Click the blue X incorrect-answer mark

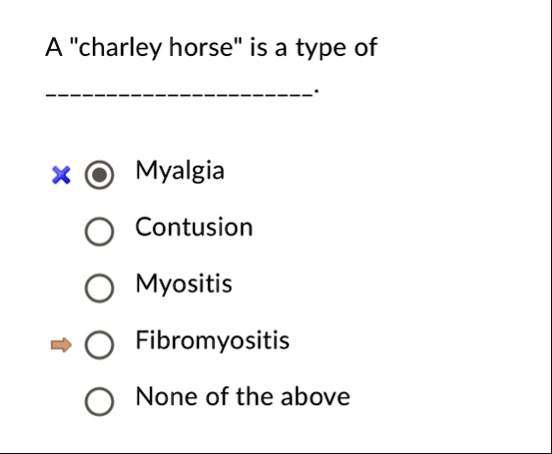[61, 175]
